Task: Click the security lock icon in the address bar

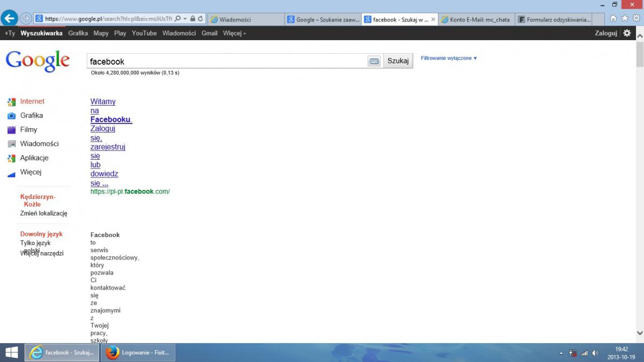Action: 193,19
